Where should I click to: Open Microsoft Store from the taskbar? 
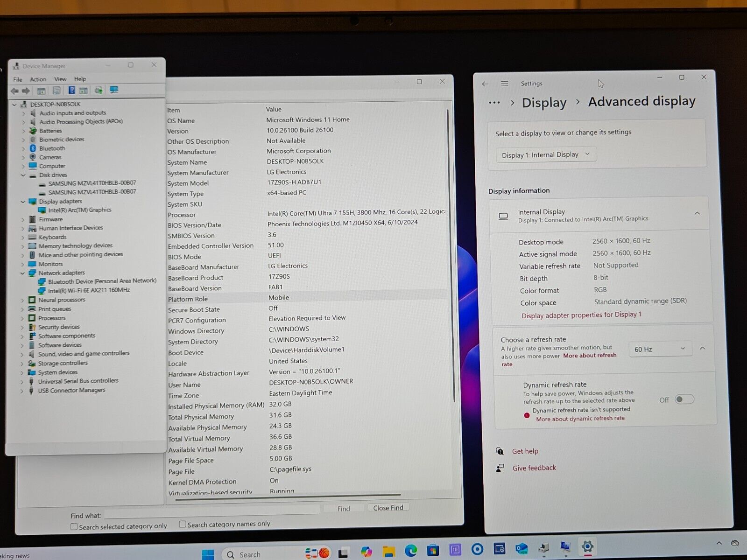point(433,551)
